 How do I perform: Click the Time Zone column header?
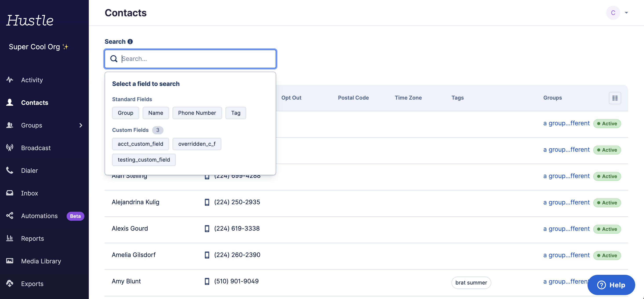(408, 98)
